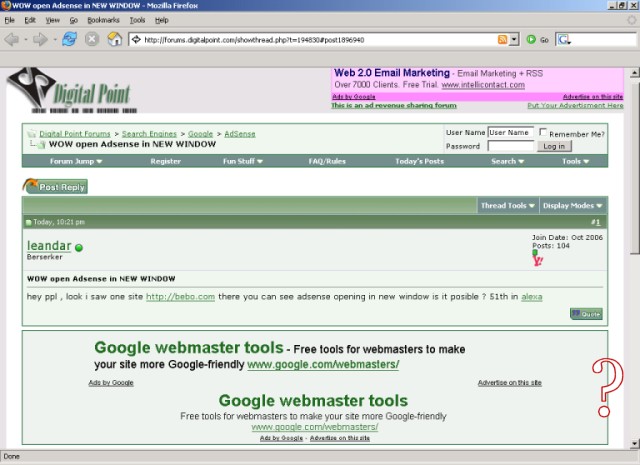Screen dimensions: 640x465
Task: Click into the address bar URL field
Action: click(318, 40)
